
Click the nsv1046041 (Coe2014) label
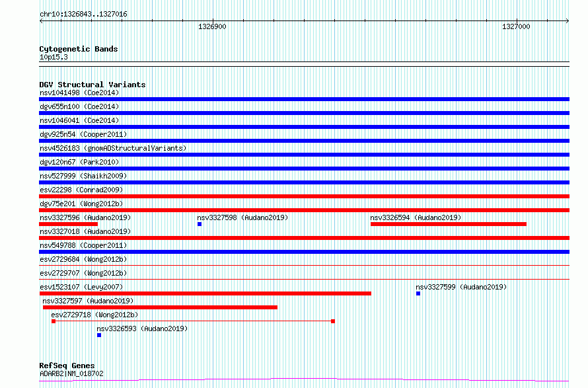click(x=79, y=120)
